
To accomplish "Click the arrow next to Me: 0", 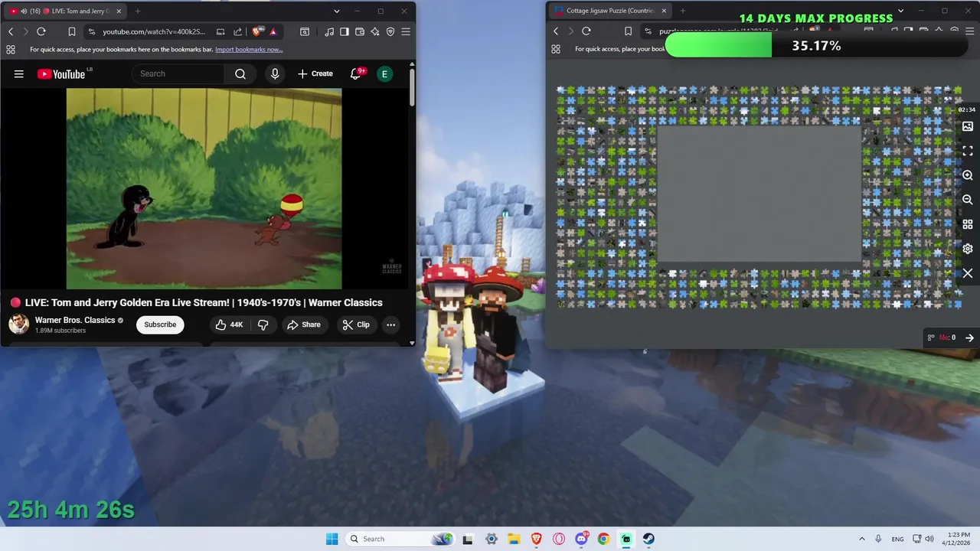I will [969, 337].
